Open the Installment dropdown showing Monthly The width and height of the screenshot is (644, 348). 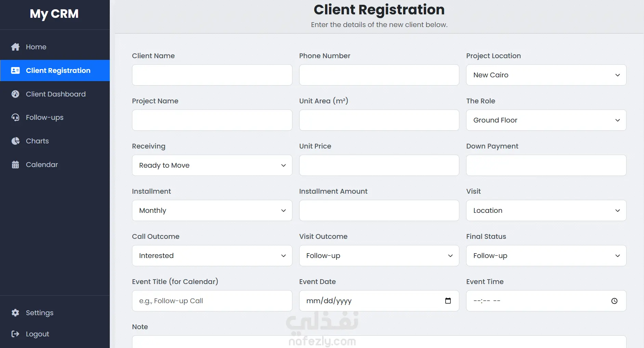pyautogui.click(x=212, y=210)
